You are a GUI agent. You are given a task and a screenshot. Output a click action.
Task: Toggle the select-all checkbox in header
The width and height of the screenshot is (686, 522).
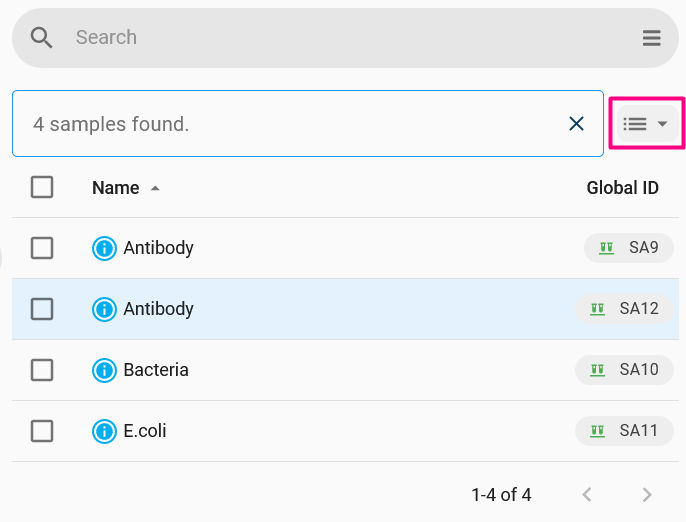point(42,187)
